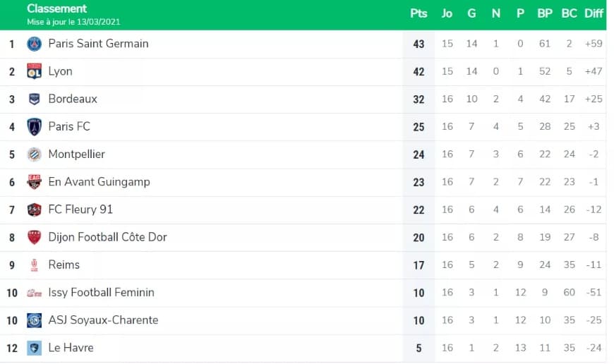Select the Jo column header
Screen dimensions: 614x364
[x=447, y=13]
